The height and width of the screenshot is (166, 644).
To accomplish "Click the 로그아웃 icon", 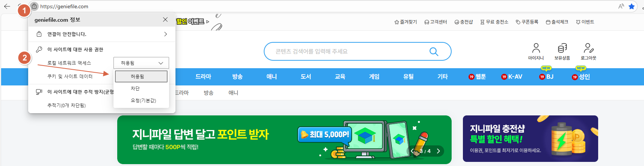I will 588,48.
